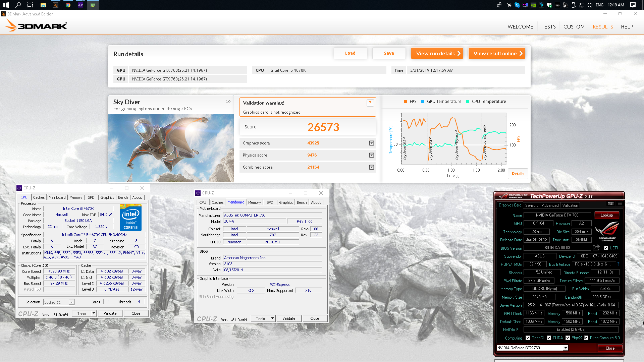Open the Windows Security shield tray icon
This screenshot has height=362, width=644.
(x=549, y=5)
